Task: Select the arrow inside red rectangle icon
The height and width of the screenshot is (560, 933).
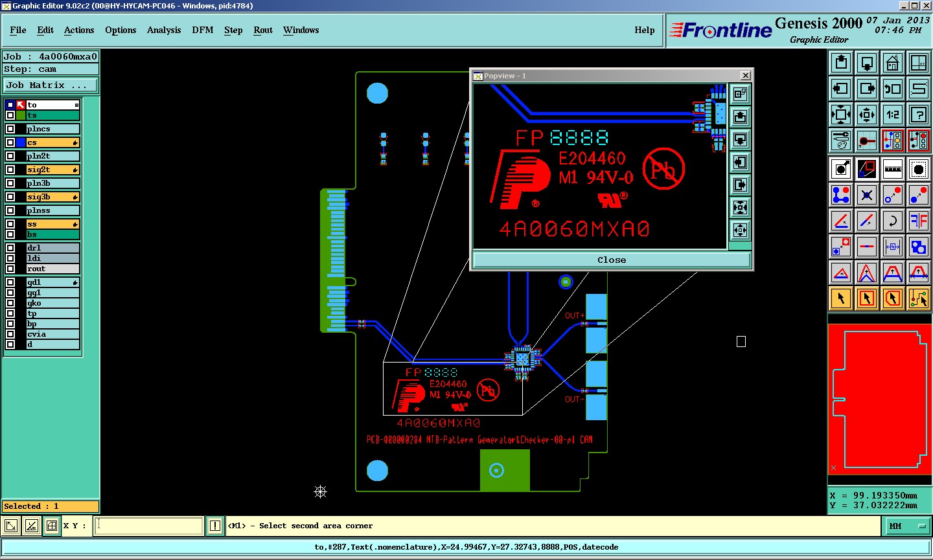Action: pyautogui.click(x=867, y=298)
